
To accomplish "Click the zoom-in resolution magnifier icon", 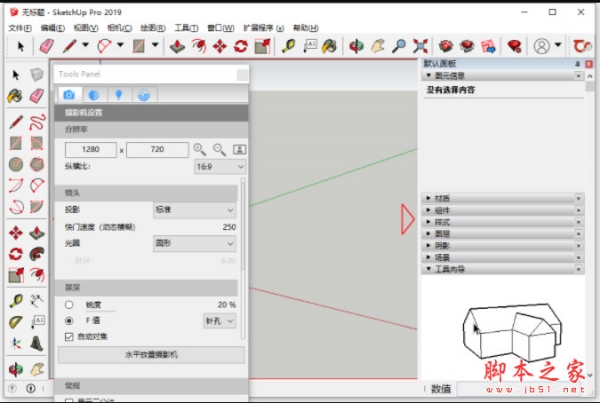I will tap(200, 150).
